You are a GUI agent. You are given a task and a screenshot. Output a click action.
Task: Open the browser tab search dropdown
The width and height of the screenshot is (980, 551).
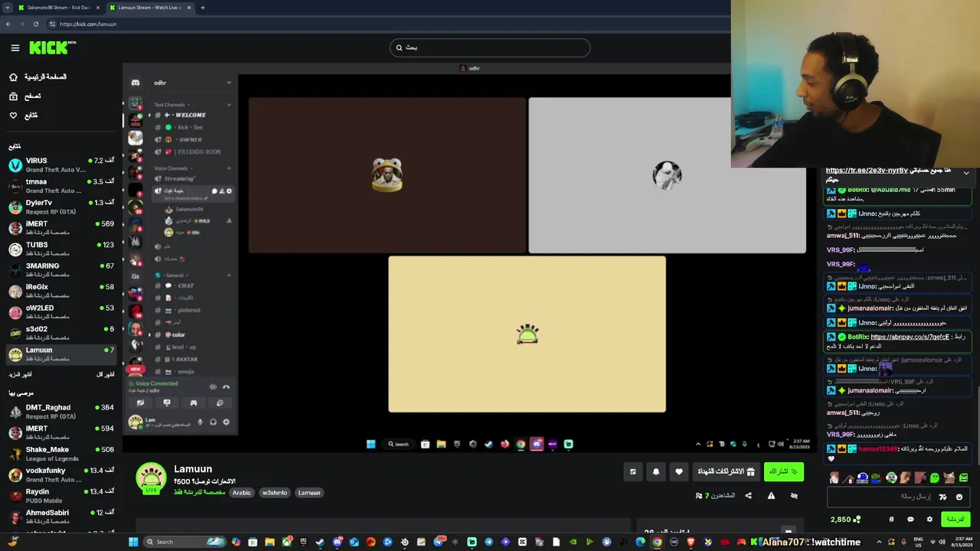[7, 8]
